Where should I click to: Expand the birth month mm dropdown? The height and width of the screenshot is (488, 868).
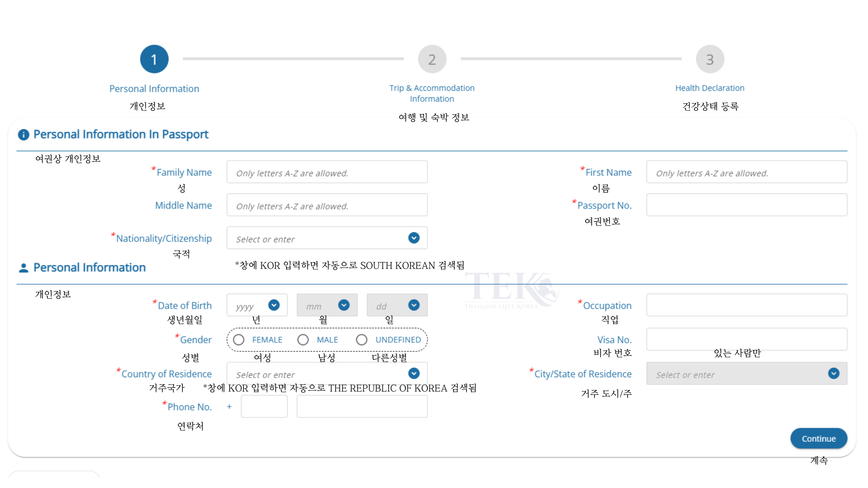[x=343, y=305]
